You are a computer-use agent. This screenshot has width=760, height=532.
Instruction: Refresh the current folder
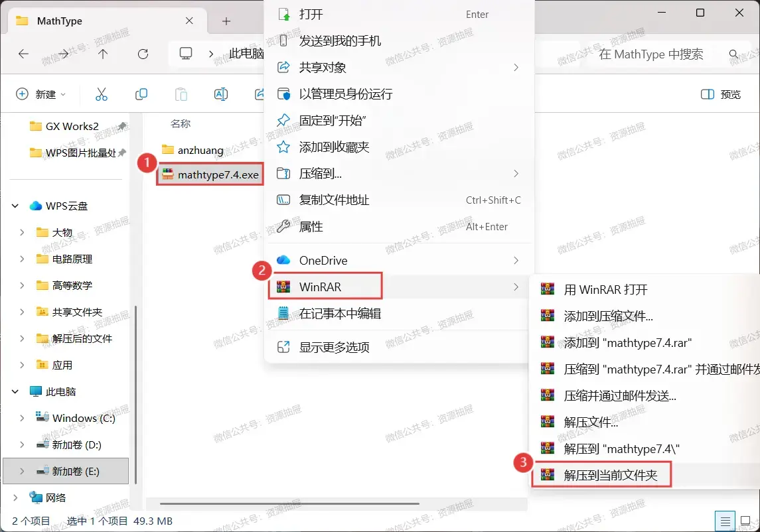click(143, 54)
